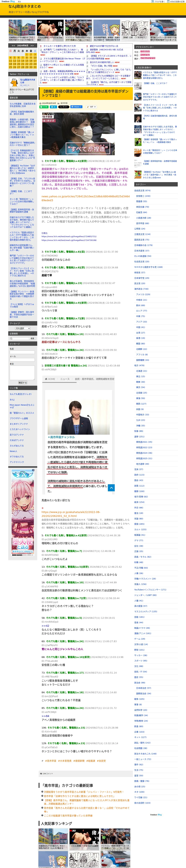Click the LINE share button under article title
Viewport: 186px width, 868px height.
click(44, 107)
